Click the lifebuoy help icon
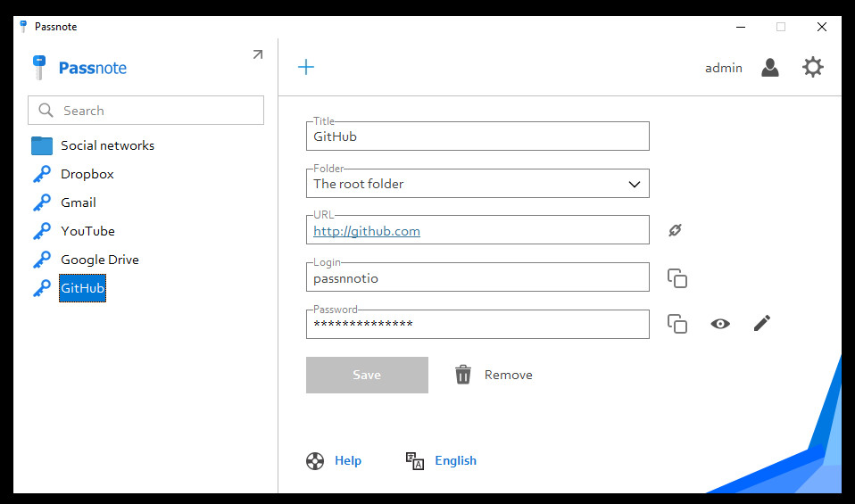855x504 pixels. click(x=315, y=461)
